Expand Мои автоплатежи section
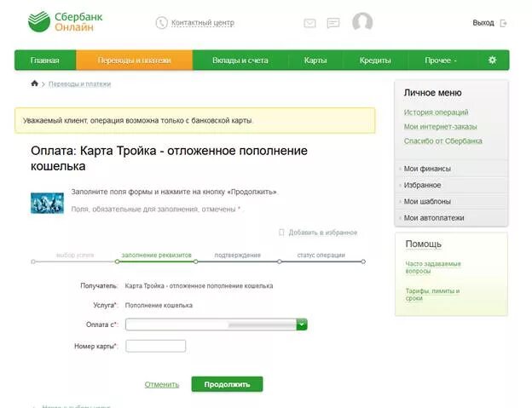 tap(451, 218)
